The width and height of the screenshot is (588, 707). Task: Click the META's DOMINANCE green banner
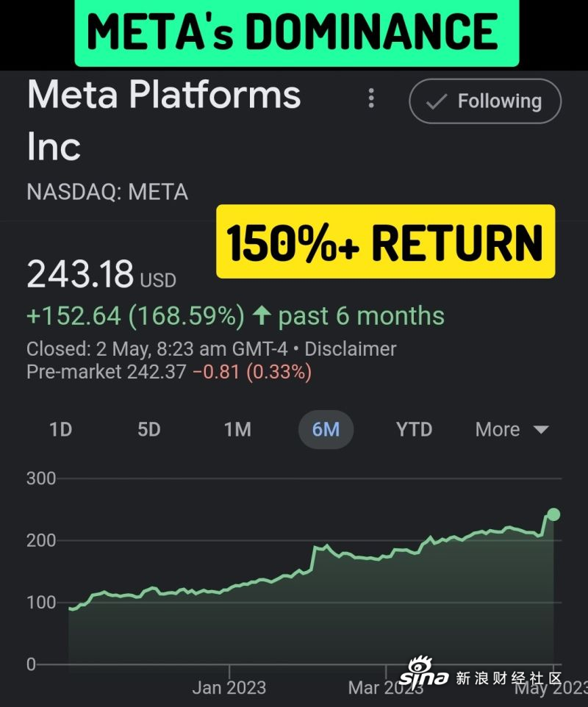(297, 32)
